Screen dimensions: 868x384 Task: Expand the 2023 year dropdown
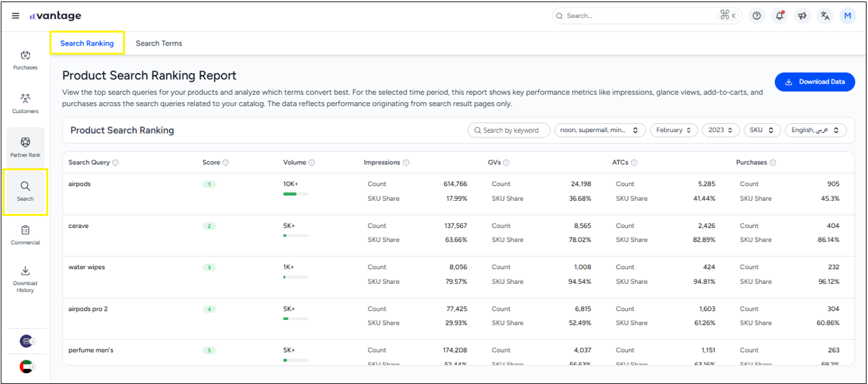pos(720,130)
